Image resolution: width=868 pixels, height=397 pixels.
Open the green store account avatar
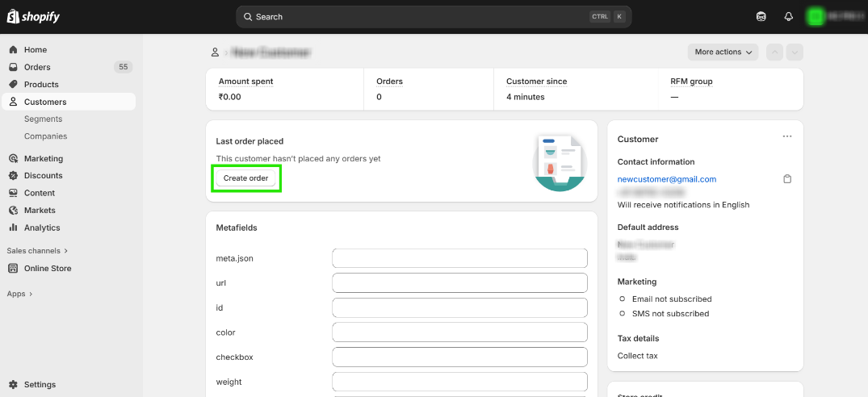(816, 17)
